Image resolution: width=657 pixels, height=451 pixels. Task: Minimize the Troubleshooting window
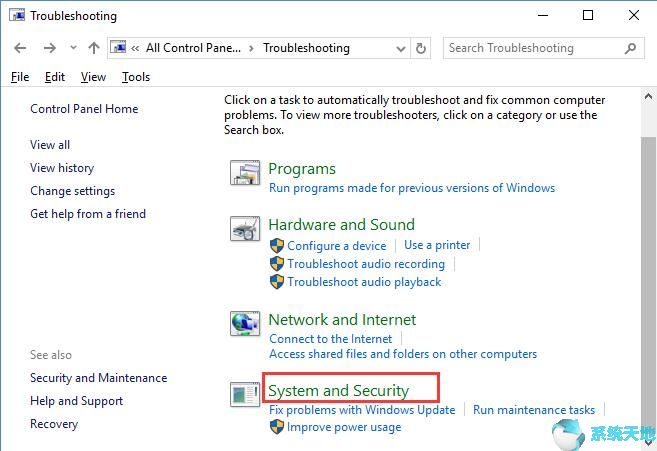tap(543, 16)
